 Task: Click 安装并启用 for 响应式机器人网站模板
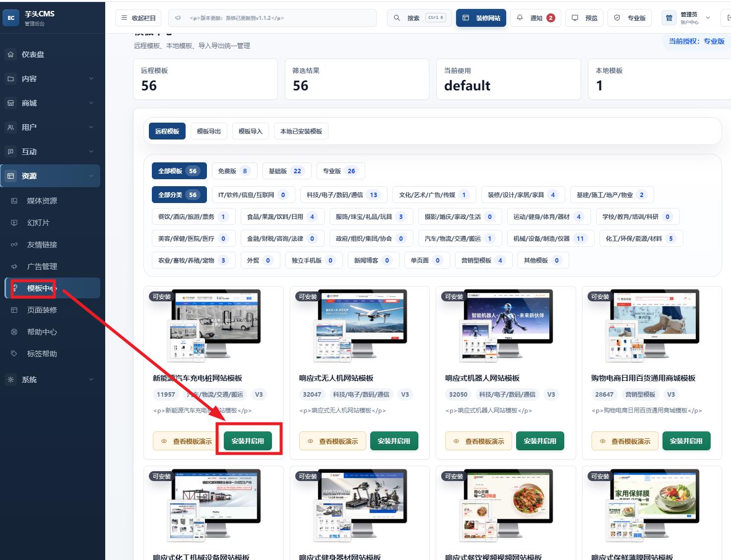point(540,441)
